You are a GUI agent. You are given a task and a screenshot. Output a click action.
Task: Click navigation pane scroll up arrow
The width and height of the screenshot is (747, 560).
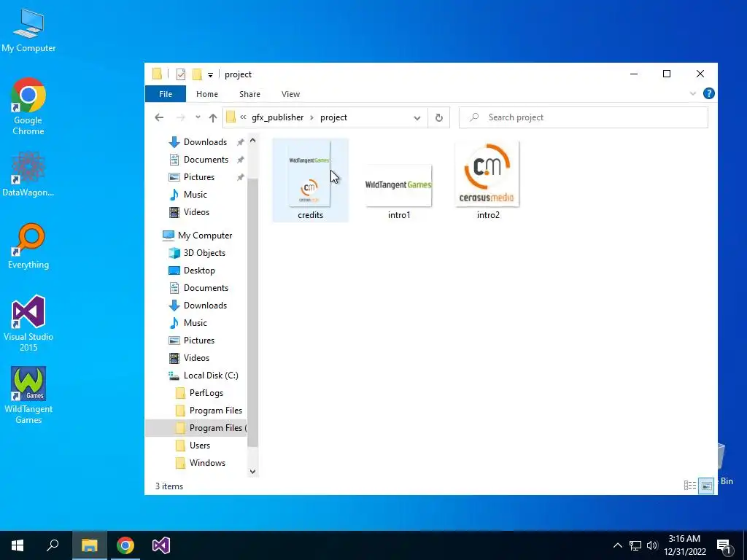click(252, 141)
